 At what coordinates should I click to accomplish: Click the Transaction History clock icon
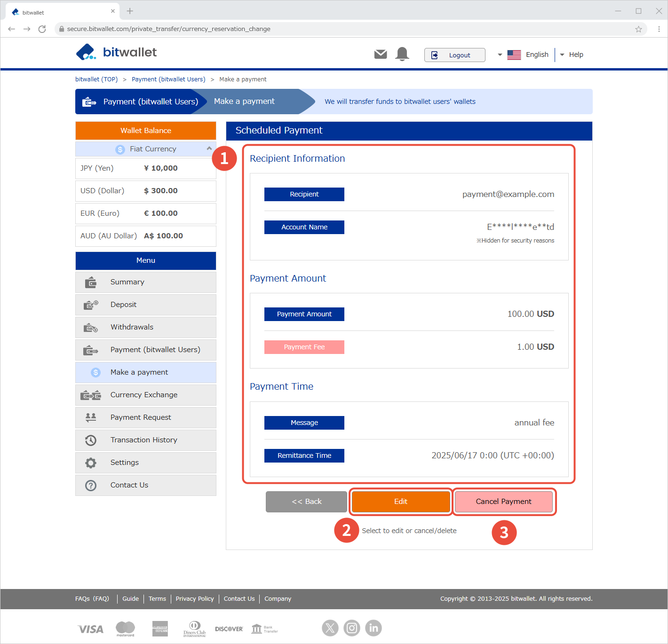91,440
